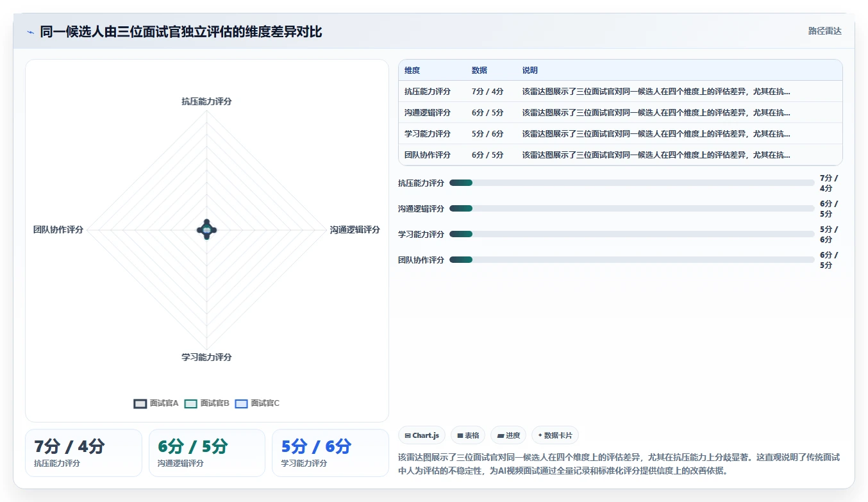
Task: Click the lightning icon beside the title
Action: pos(31,32)
